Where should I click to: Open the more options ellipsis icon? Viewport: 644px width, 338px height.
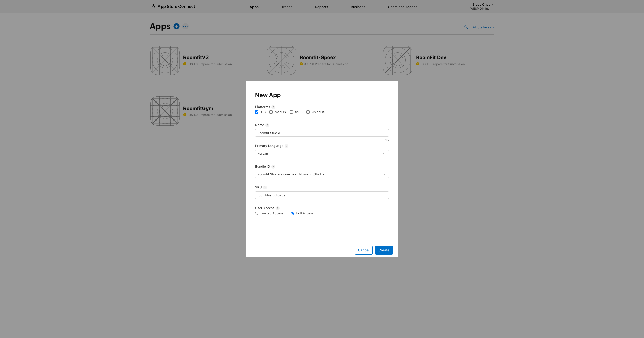(185, 26)
